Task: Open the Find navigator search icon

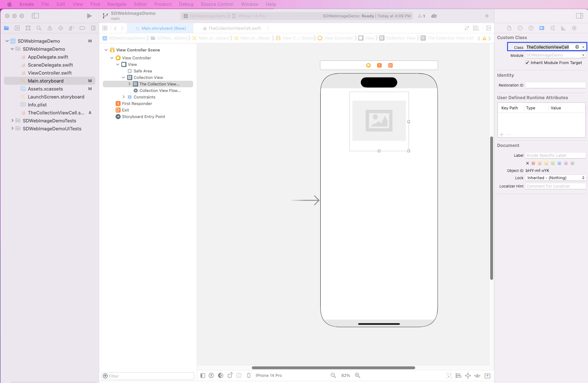Action: [39, 28]
